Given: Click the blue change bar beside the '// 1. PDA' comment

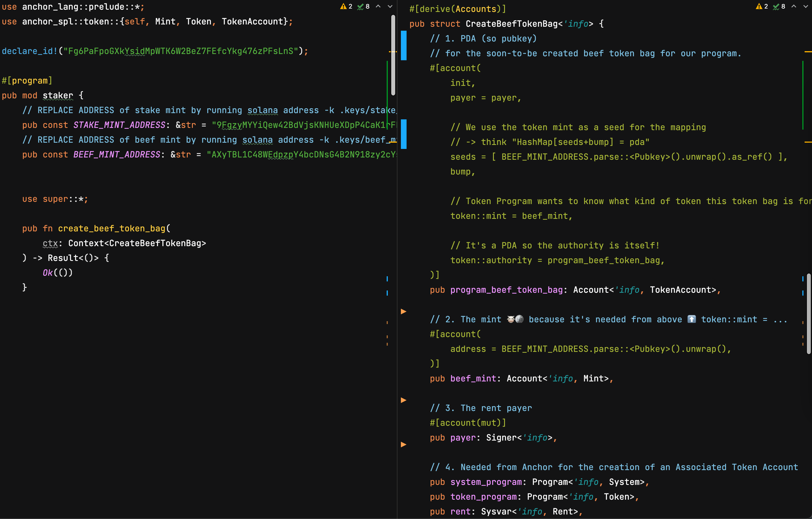Looking at the screenshot, I should tap(404, 45).
